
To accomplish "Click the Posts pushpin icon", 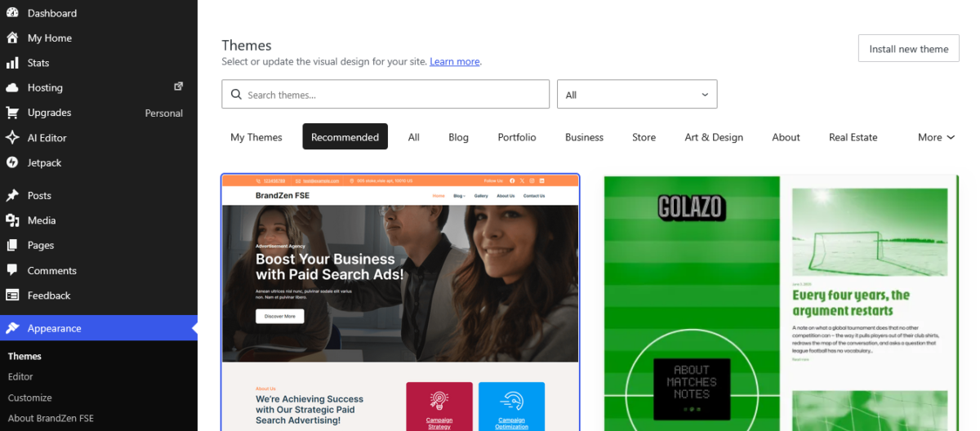I will click(12, 195).
